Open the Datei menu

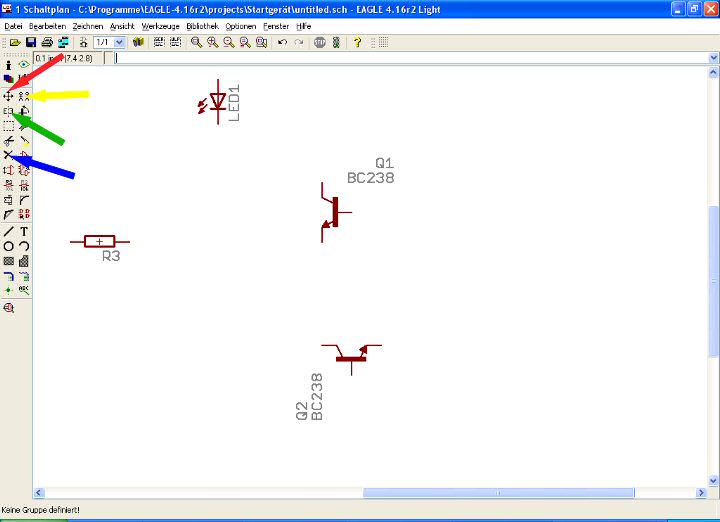14,25
